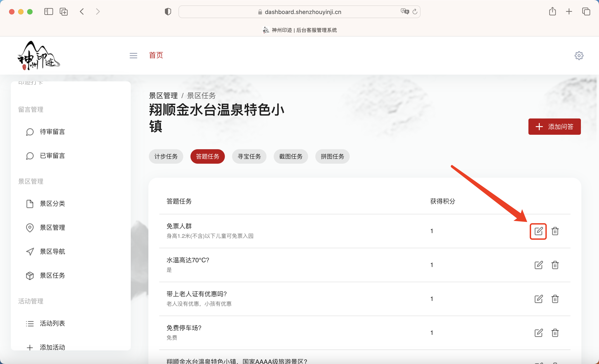599x364 pixels.
Task: Select the 拼图任务 tab
Action: [x=332, y=156]
